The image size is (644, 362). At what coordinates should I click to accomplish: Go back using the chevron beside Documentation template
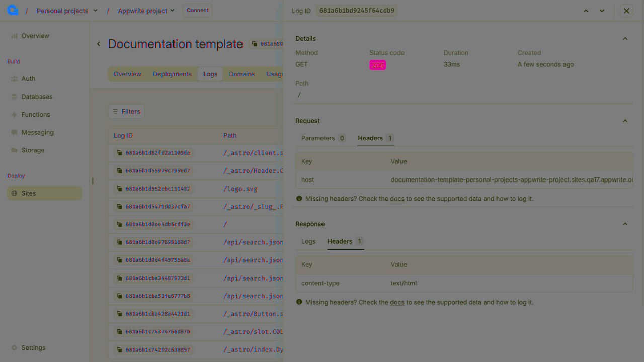pos(99,44)
